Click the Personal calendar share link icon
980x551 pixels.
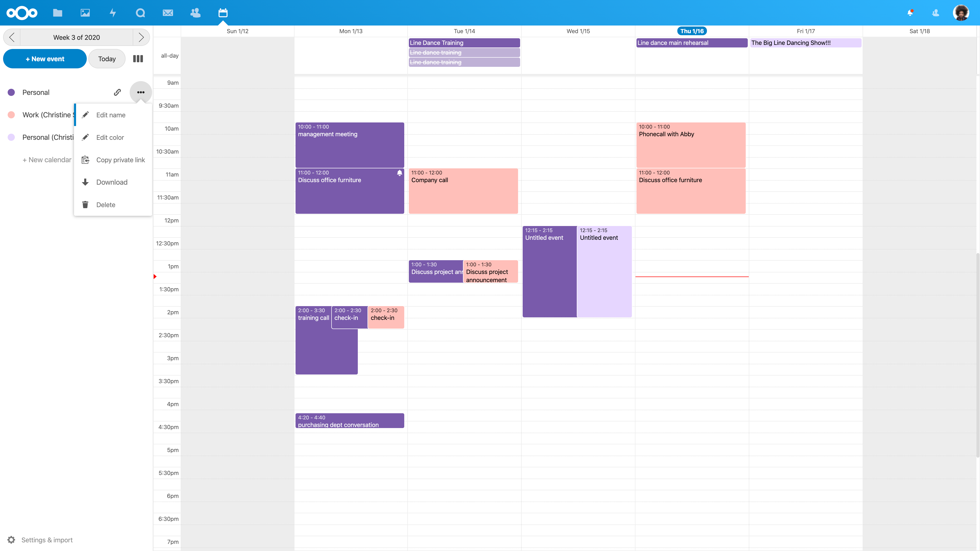click(117, 92)
